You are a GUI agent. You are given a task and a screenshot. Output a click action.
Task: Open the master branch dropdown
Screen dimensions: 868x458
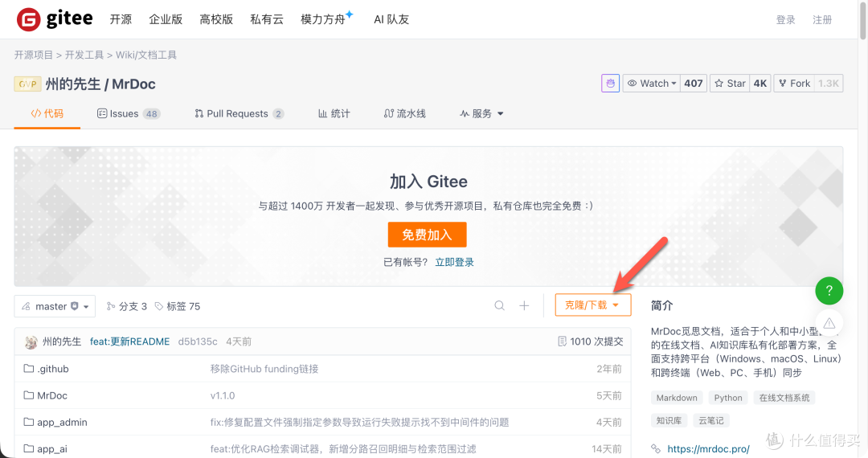pos(55,306)
